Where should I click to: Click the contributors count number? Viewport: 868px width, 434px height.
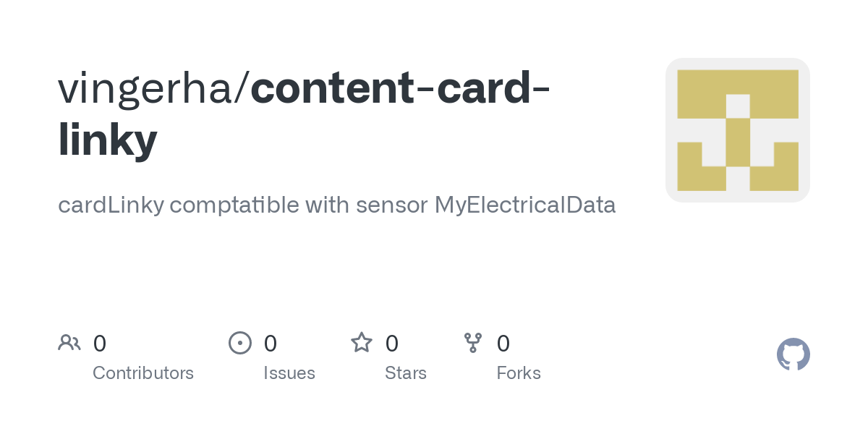click(100, 344)
